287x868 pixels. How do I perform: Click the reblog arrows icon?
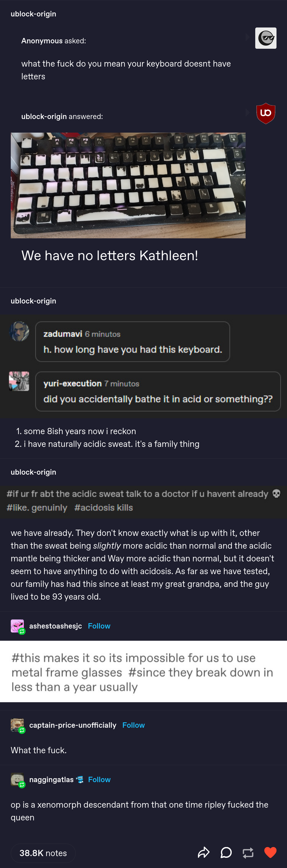pos(248,852)
